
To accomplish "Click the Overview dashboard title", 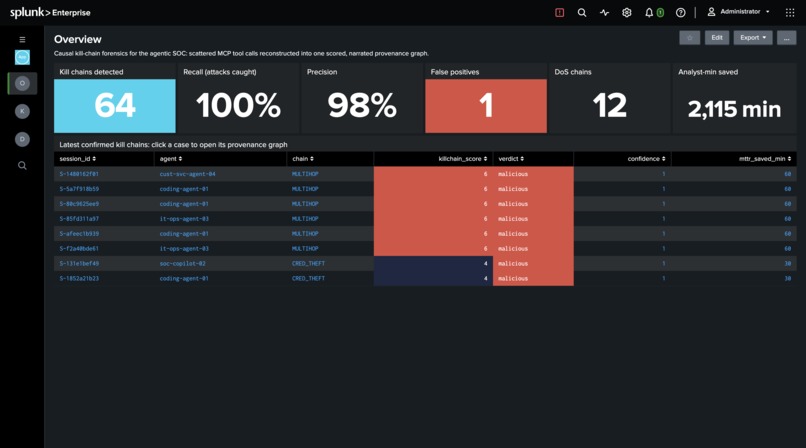I will pos(78,39).
